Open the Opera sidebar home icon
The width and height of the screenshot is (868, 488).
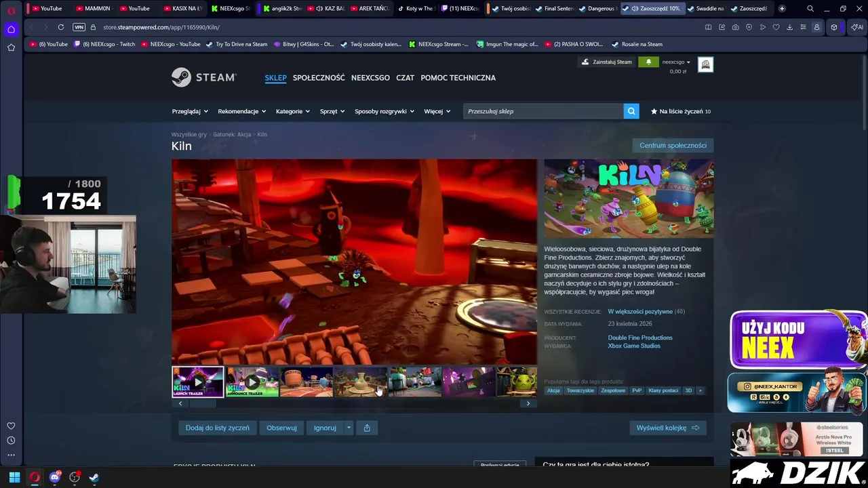(11, 29)
